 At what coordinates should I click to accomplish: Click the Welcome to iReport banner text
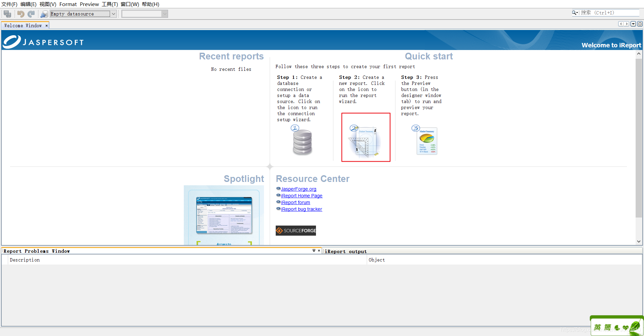pyautogui.click(x=611, y=45)
